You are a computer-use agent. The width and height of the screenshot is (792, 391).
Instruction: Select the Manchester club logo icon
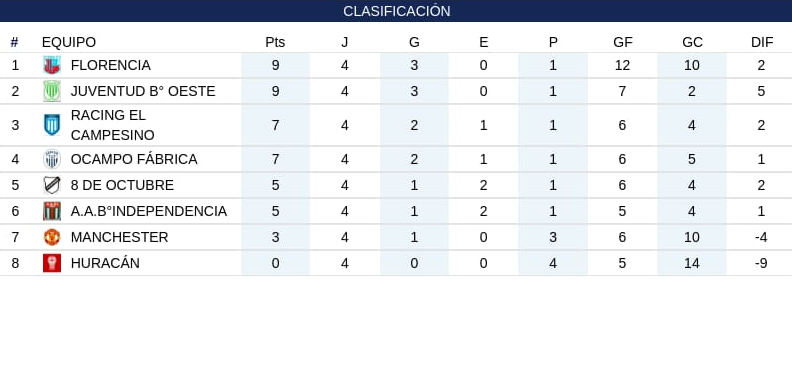[x=52, y=237]
